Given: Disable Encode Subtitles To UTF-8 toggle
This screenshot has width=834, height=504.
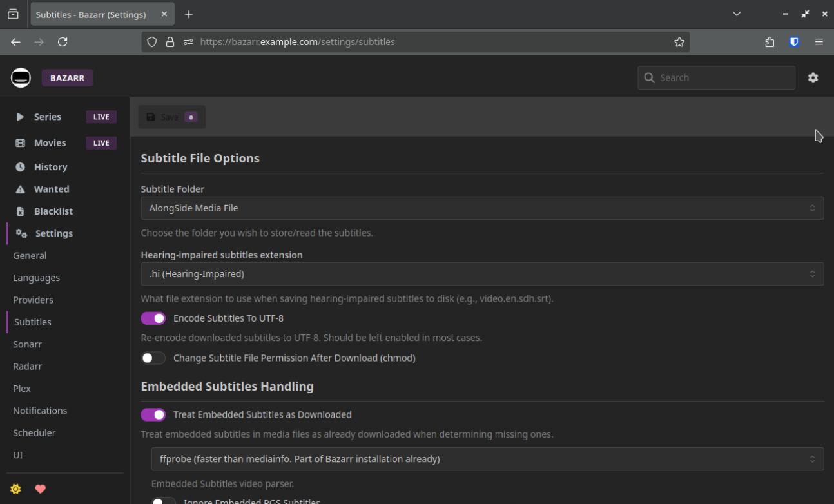Looking at the screenshot, I should click(153, 318).
